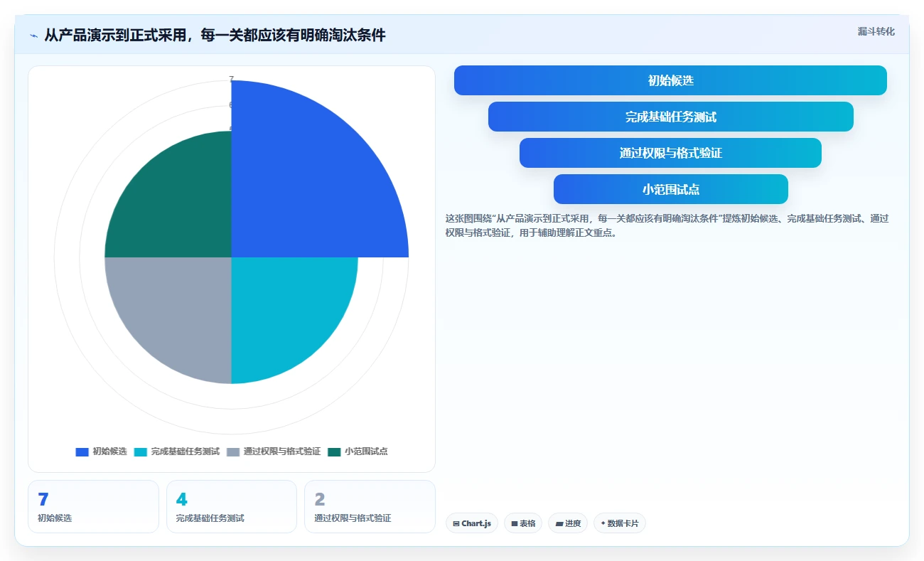Open the stat card showing 4
The width and height of the screenshot is (924, 561).
(x=231, y=506)
